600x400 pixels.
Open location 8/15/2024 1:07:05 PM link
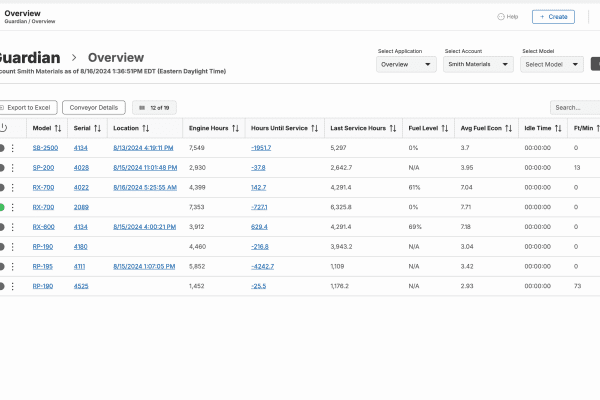tap(144, 266)
